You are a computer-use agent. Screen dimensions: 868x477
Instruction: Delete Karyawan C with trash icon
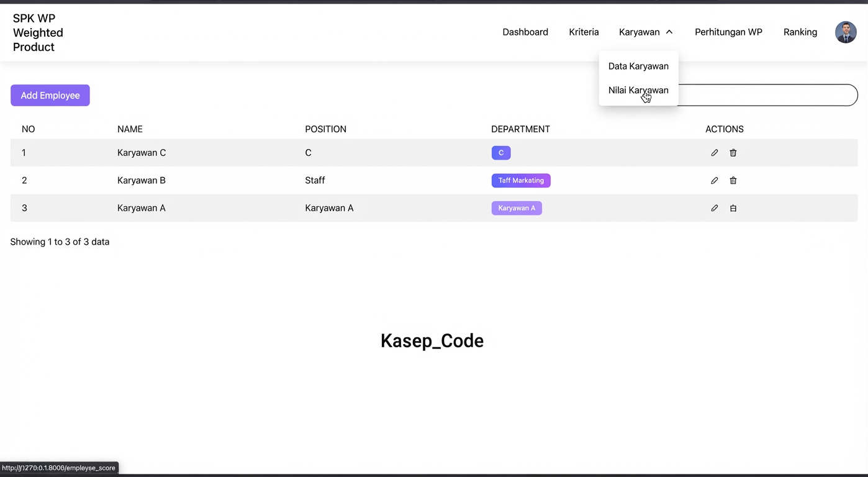(733, 153)
